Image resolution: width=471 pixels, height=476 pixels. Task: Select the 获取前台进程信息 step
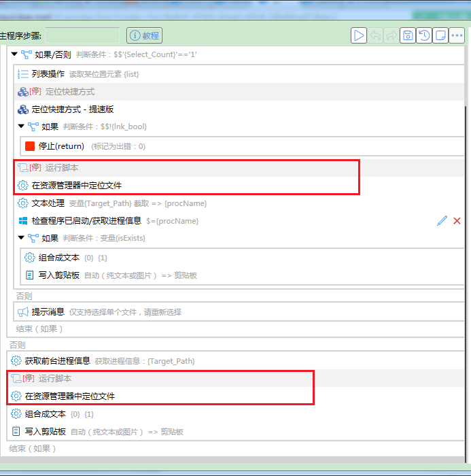tap(236, 360)
